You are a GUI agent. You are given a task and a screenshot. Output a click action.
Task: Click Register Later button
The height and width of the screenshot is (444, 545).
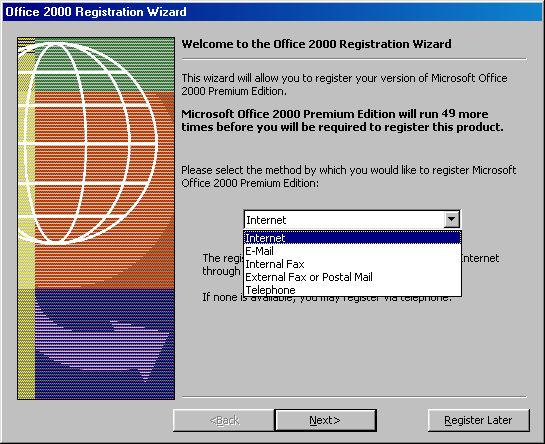tap(479, 420)
